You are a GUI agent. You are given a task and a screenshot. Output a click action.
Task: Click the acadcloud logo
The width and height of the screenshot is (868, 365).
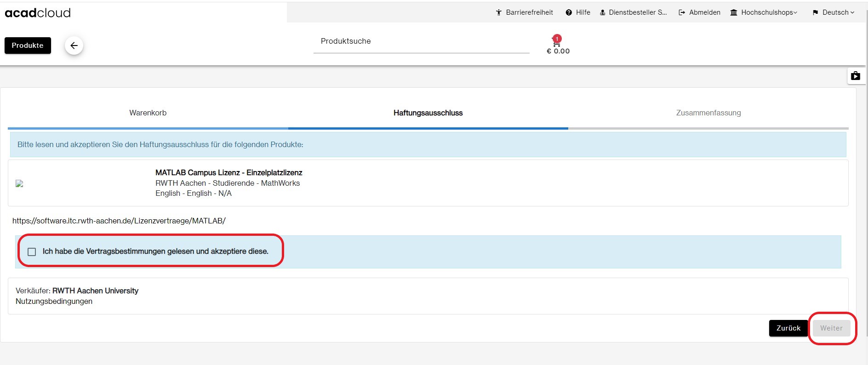(x=38, y=13)
